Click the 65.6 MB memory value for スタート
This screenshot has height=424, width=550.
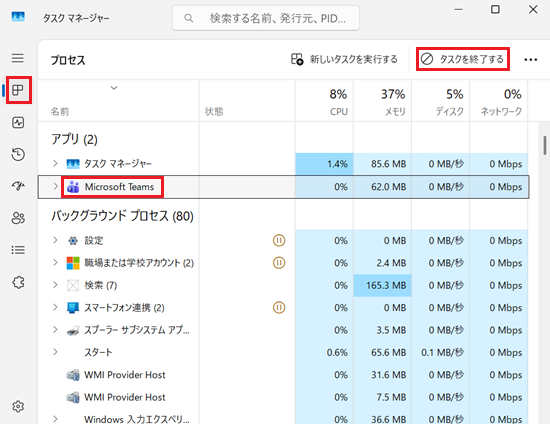(x=389, y=352)
